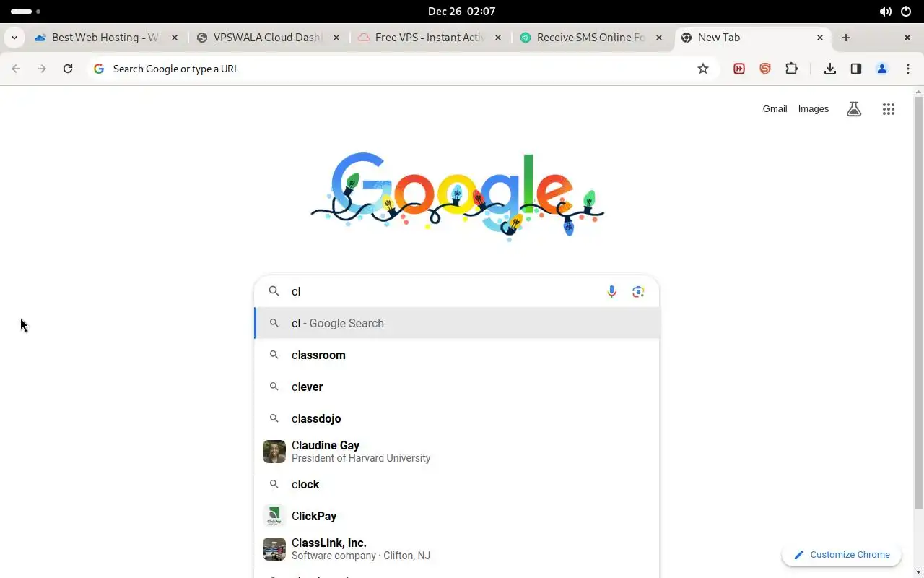
Task: Choose the classdojo suggestion
Action: click(457, 418)
